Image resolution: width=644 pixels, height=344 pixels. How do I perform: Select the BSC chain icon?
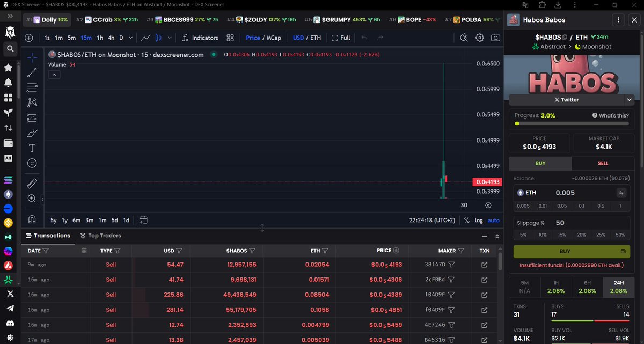tap(8, 223)
